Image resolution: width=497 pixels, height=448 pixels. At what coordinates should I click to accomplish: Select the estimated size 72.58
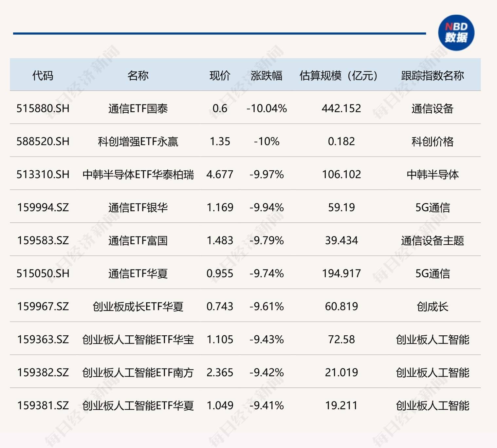tap(341, 340)
